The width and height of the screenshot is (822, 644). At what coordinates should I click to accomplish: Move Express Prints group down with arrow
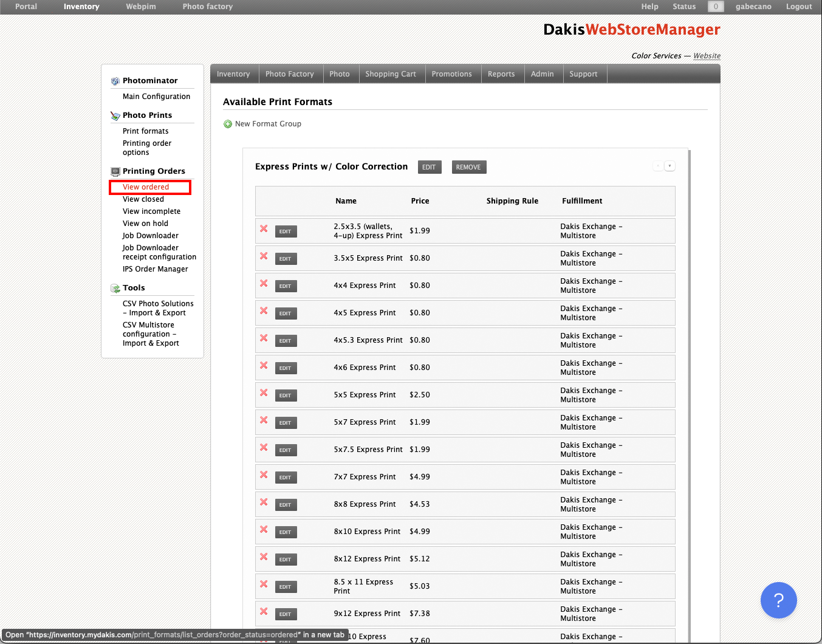click(670, 166)
